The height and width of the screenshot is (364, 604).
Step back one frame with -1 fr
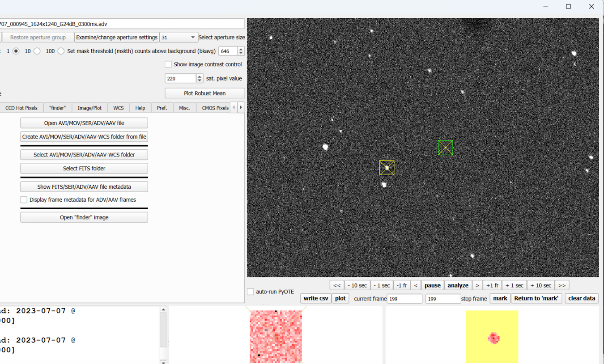[402, 285]
